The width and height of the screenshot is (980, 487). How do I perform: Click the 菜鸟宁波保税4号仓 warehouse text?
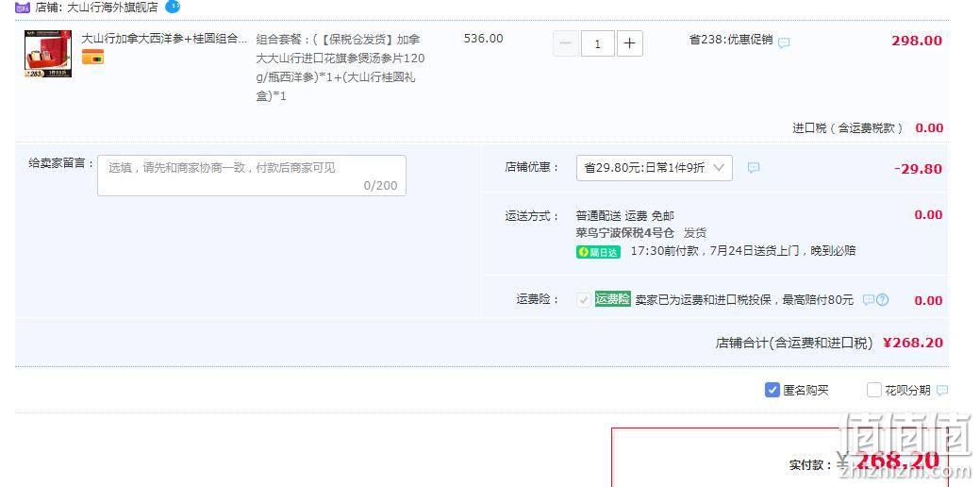click(x=625, y=233)
